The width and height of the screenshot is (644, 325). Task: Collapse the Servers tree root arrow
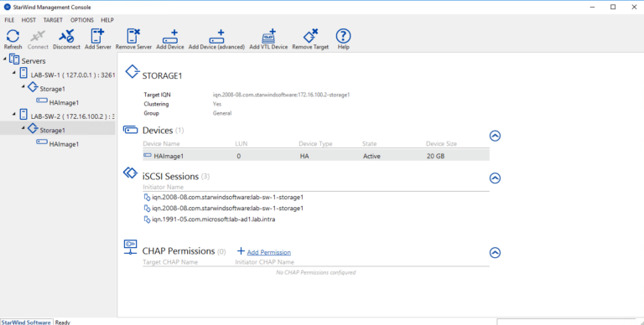5,59
